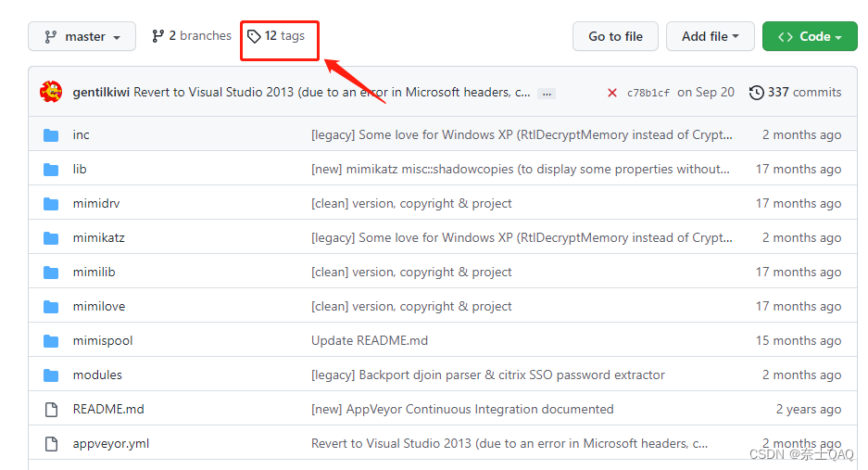Open the modules directory

coord(97,375)
